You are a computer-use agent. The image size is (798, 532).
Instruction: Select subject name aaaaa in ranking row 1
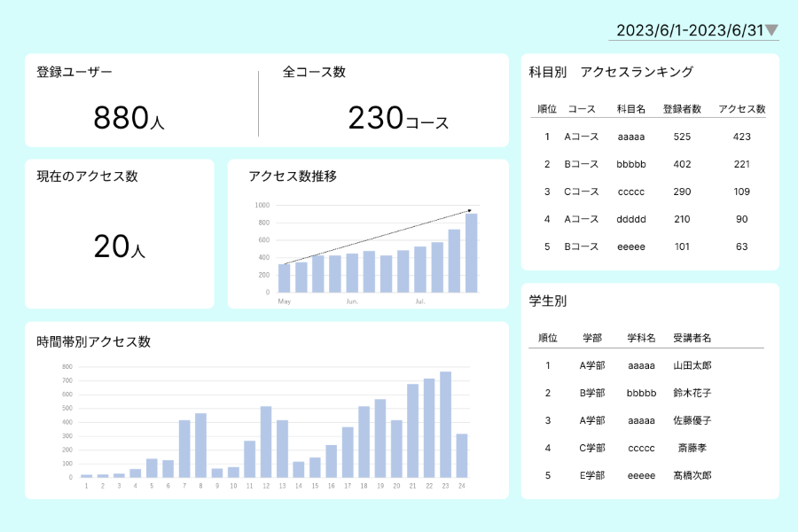[631, 137]
